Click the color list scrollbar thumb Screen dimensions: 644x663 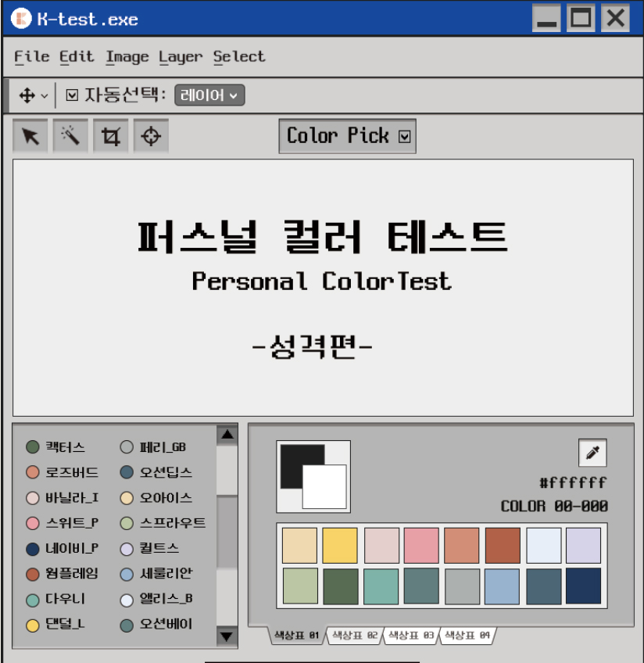click(227, 532)
